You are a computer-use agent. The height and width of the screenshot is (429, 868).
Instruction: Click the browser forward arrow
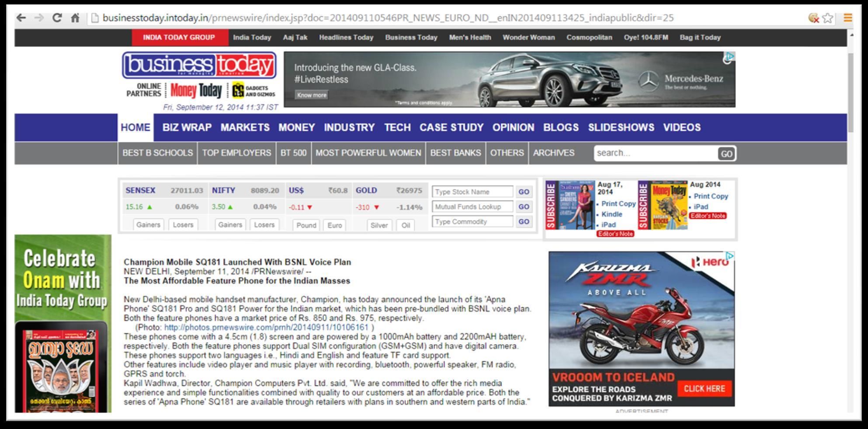(x=39, y=17)
